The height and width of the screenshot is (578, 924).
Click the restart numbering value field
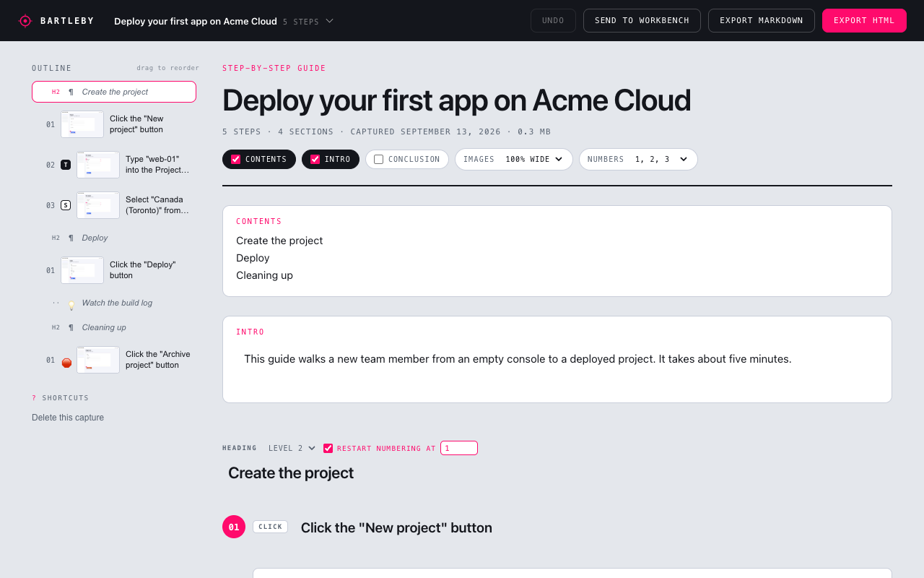pos(459,448)
